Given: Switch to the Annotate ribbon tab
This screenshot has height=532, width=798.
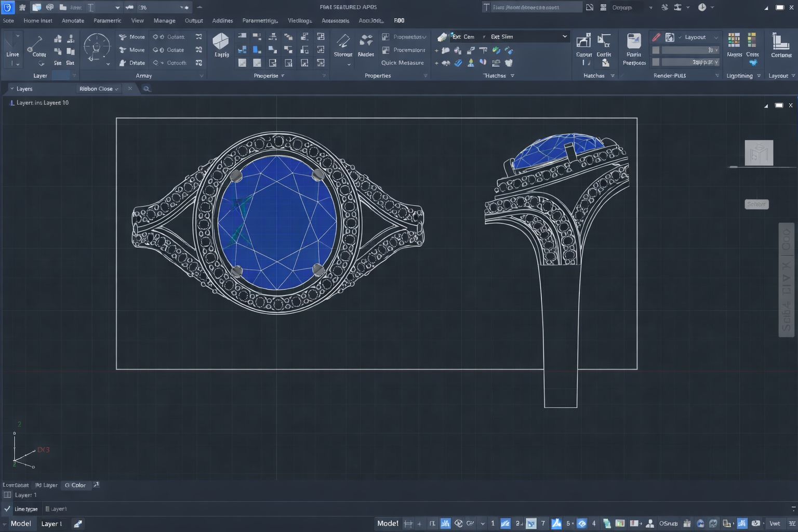Looking at the screenshot, I should [73, 20].
